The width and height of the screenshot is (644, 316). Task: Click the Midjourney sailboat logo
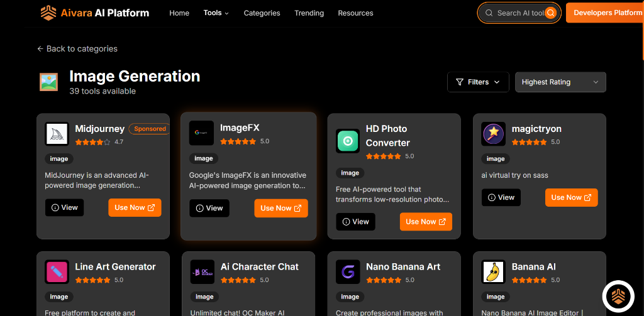(x=57, y=134)
